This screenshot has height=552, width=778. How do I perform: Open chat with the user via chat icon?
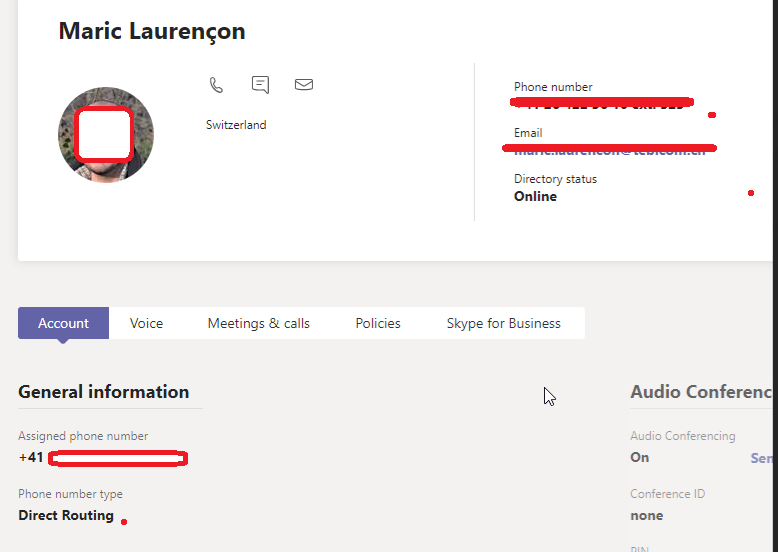coord(260,85)
